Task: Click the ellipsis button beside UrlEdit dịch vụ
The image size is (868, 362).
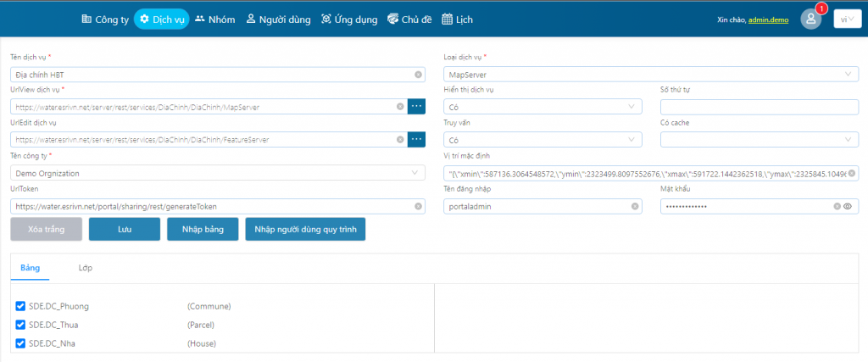Action: [416, 140]
